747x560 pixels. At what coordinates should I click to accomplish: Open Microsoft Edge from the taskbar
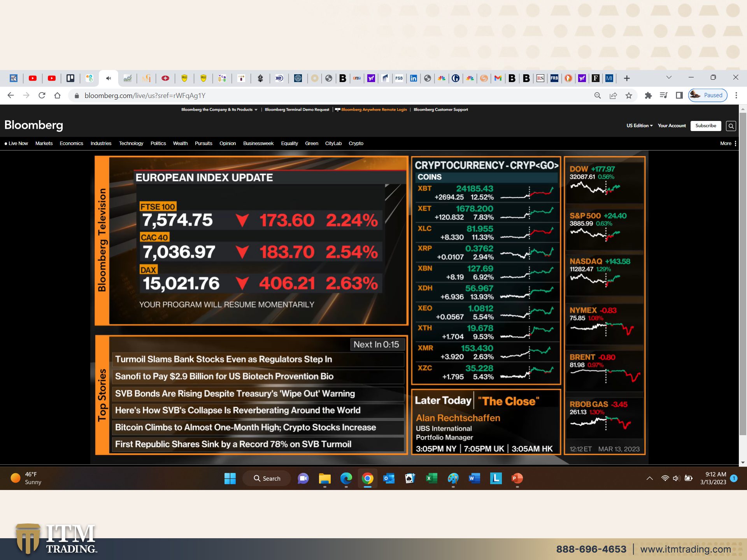(x=346, y=478)
